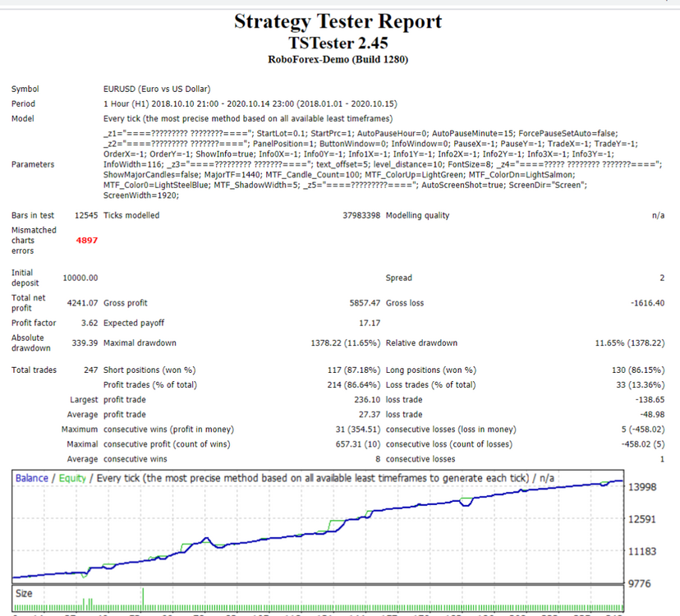Viewport: 680px width, 616px height.
Task: Click the Balance legend label in chart
Action: (x=32, y=478)
